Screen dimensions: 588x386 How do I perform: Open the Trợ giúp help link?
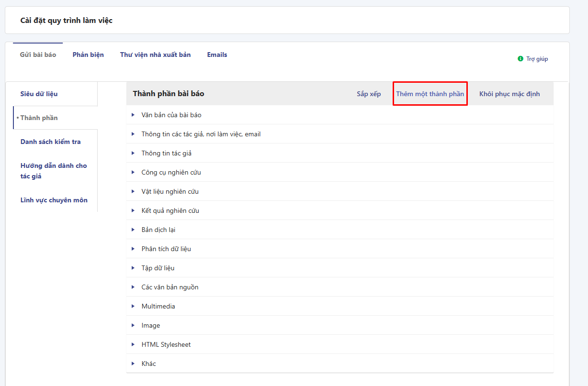pos(537,59)
